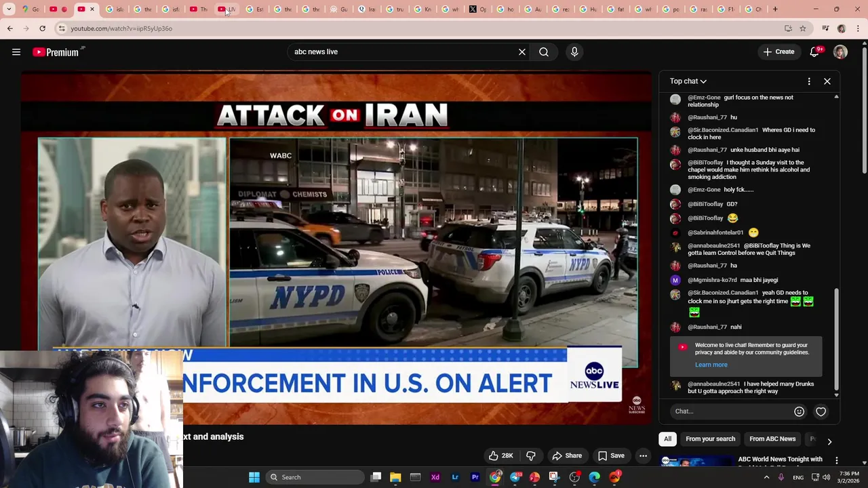Image resolution: width=868 pixels, height=488 pixels.
Task: Open a new Chrome tab
Action: (775, 9)
